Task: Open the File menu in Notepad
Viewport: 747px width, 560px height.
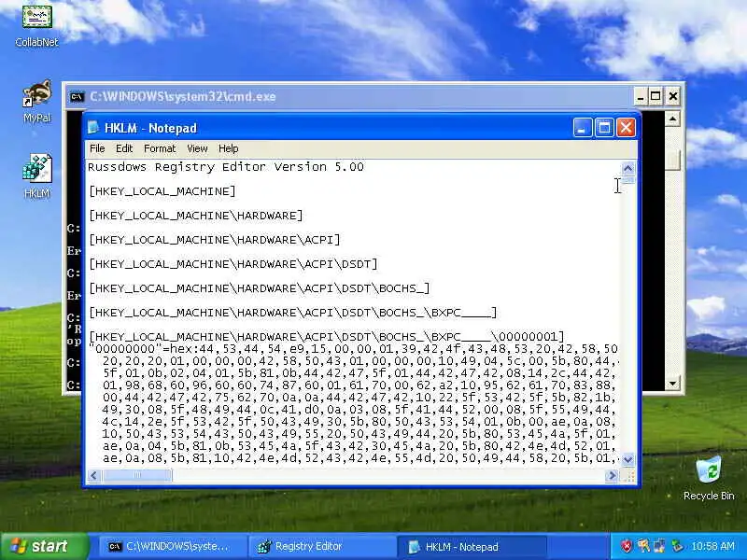Action: pos(97,148)
